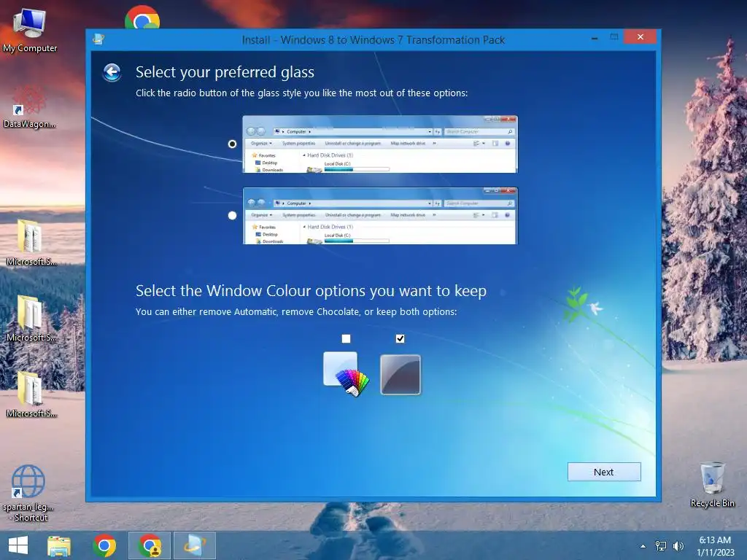
Task: Select the spartan_leg... Shortcut desktop icon
Action: click(x=28, y=494)
